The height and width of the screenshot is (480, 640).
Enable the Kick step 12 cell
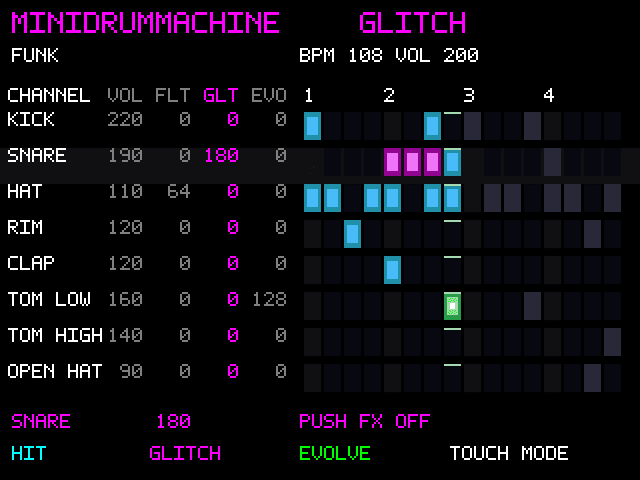(532, 126)
